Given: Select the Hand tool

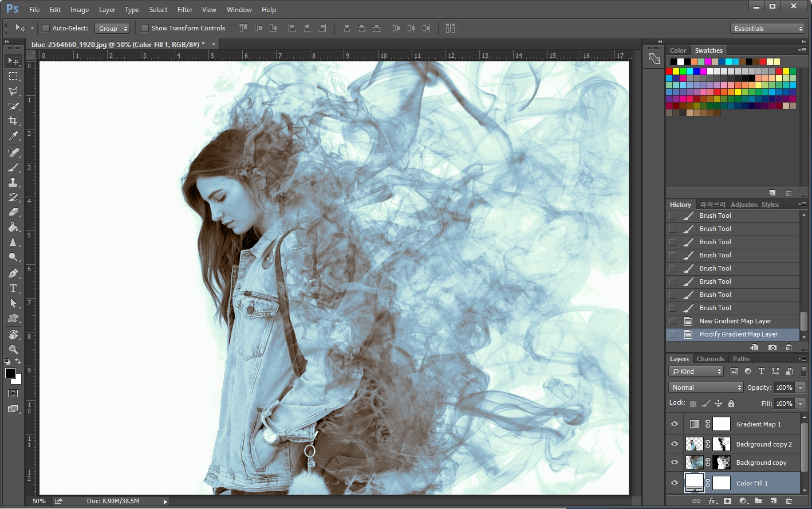Looking at the screenshot, I should point(13,335).
